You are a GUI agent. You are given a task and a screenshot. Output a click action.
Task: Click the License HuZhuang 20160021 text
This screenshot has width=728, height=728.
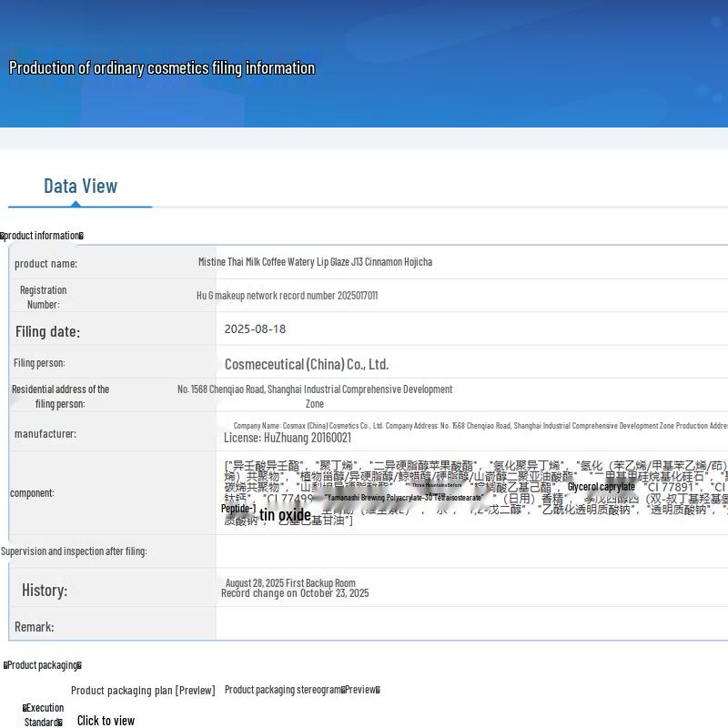pos(288,438)
